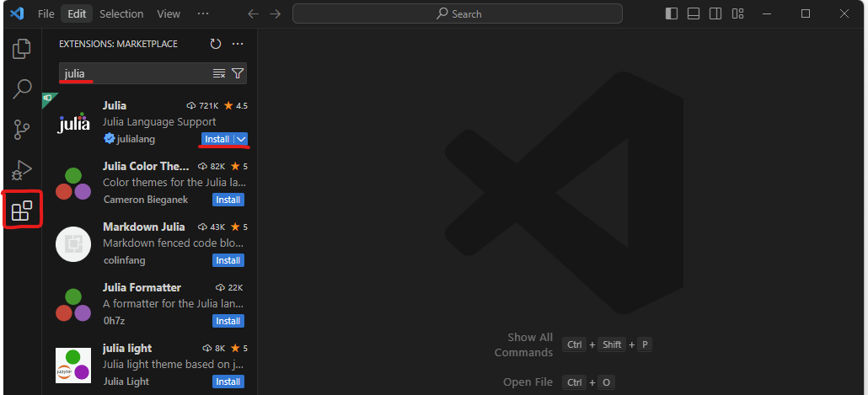Clear extensions search results
Image resolution: width=868 pixels, height=395 pixels.
pos(219,73)
